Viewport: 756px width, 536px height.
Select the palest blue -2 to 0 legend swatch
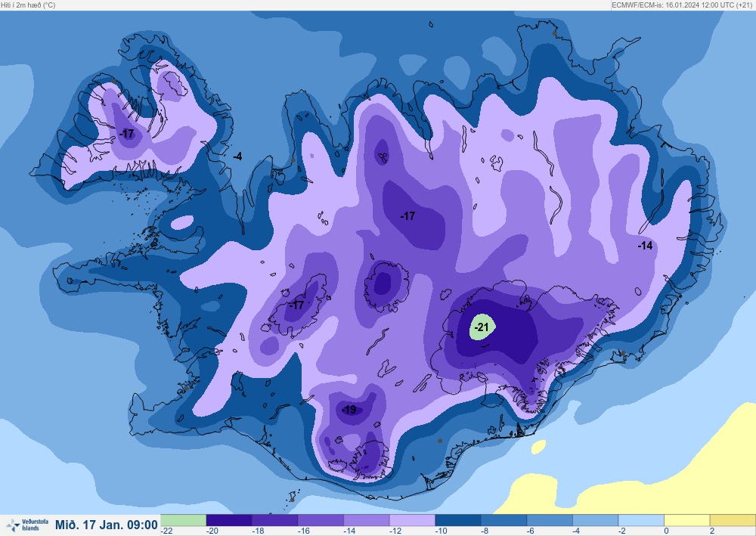tap(641, 520)
